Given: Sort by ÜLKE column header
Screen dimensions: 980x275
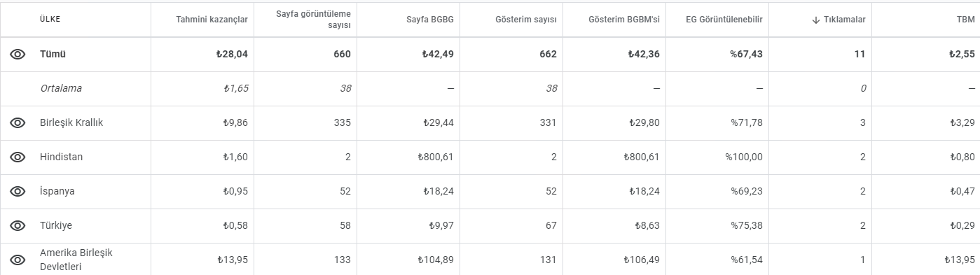Looking at the screenshot, I should [x=50, y=20].
